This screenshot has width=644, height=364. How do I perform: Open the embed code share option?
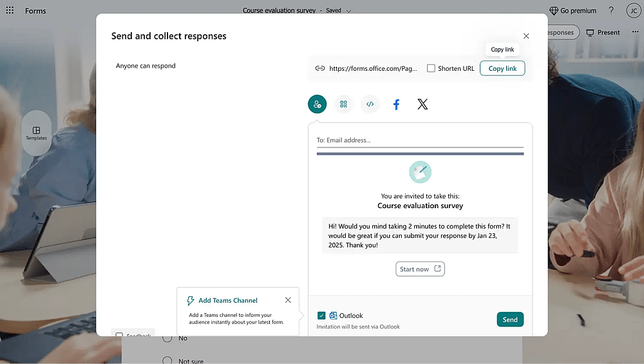[x=370, y=104]
